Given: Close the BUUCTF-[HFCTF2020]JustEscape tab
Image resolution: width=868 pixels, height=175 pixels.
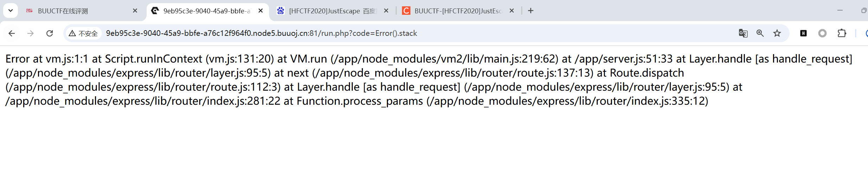Looking at the screenshot, I should coord(512,11).
